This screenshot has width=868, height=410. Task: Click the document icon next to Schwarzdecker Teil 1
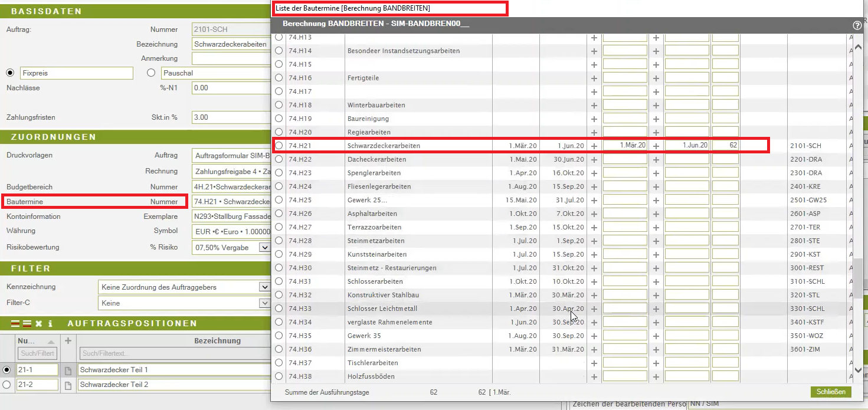click(68, 370)
